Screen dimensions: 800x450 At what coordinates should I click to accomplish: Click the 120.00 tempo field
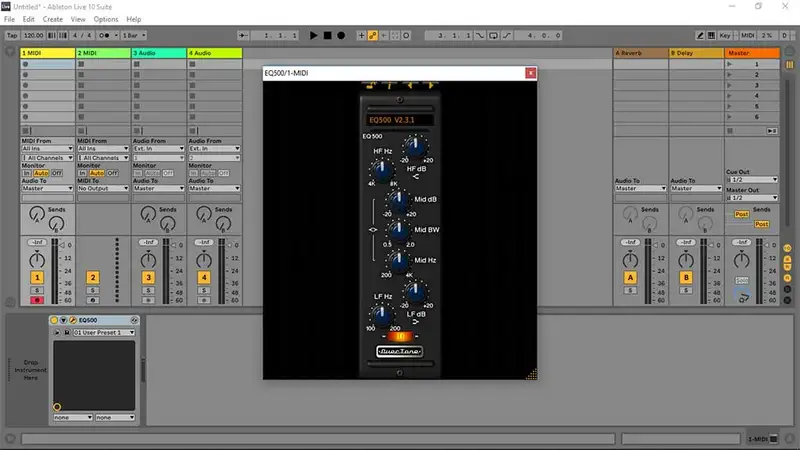click(33, 35)
